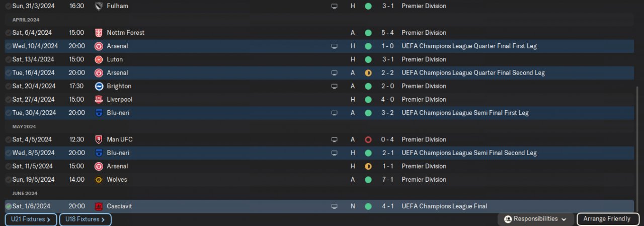Click the Casciavit club badge
644x226 pixels.
coord(99,206)
